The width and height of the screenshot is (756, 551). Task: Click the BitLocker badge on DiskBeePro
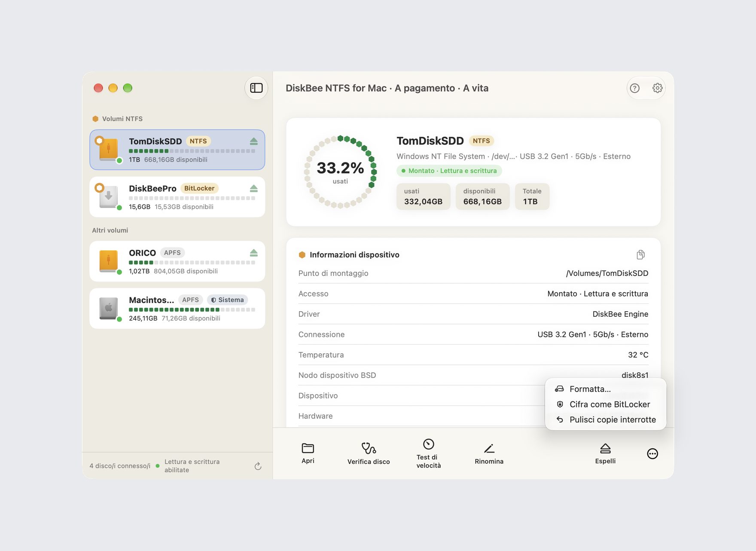pos(199,188)
